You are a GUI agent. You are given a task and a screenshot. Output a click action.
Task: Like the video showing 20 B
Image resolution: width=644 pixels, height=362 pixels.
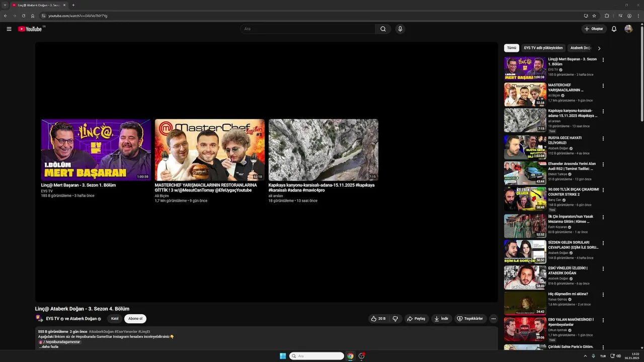(x=378, y=319)
